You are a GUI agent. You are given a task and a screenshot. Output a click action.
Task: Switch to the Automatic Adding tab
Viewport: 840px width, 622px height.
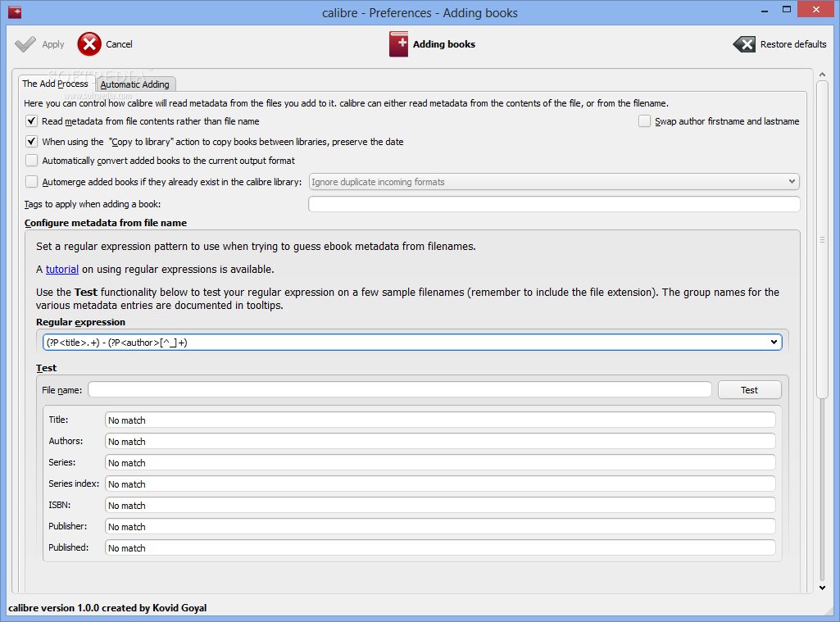135,84
